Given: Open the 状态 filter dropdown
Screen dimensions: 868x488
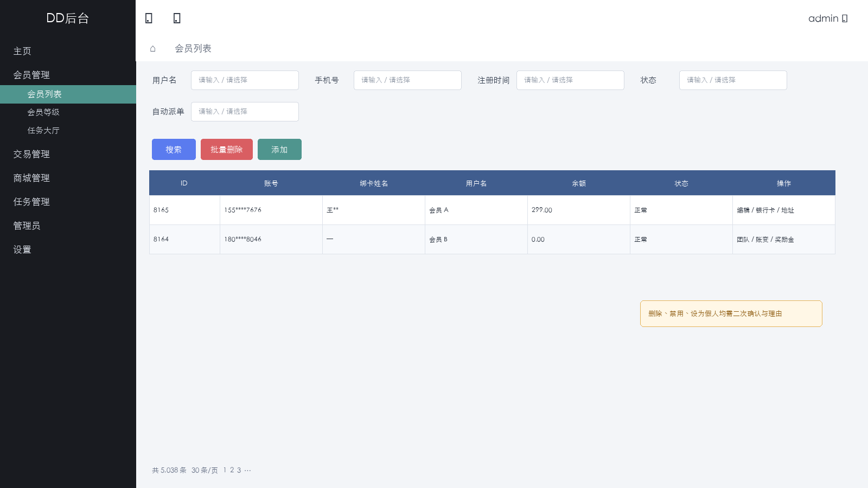Looking at the screenshot, I should (x=733, y=80).
